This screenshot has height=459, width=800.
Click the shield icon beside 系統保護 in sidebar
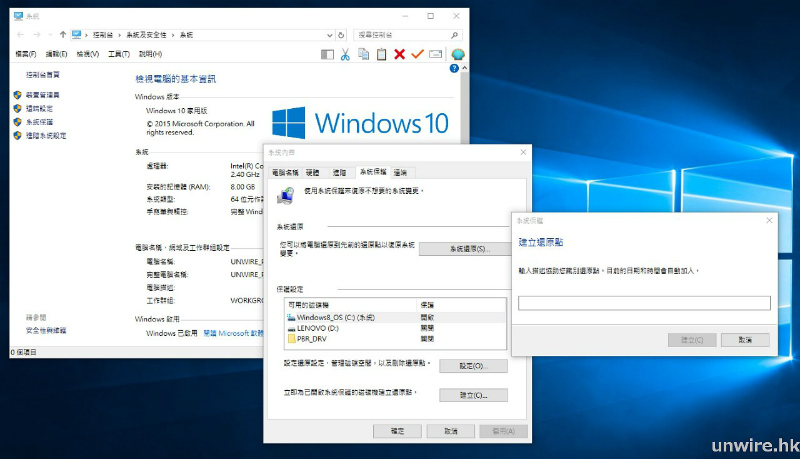click(17, 122)
